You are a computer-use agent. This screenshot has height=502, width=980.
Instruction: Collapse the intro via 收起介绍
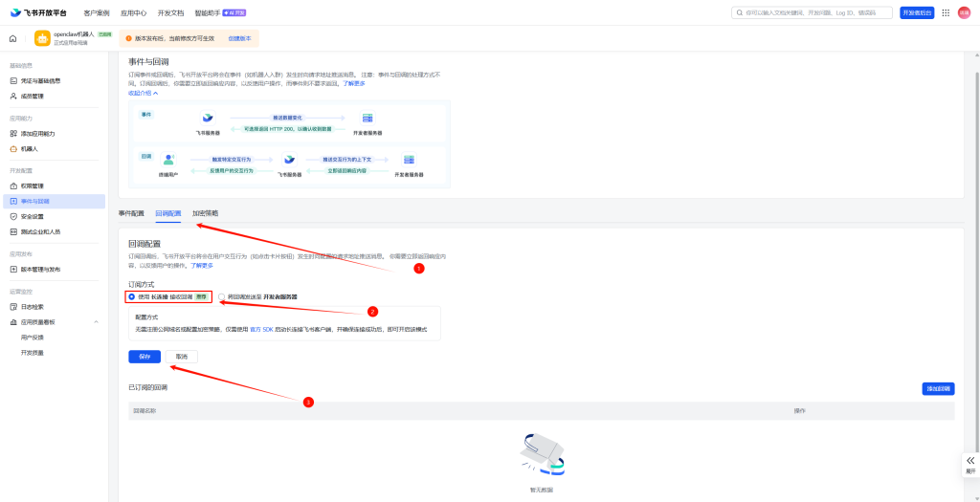144,93
